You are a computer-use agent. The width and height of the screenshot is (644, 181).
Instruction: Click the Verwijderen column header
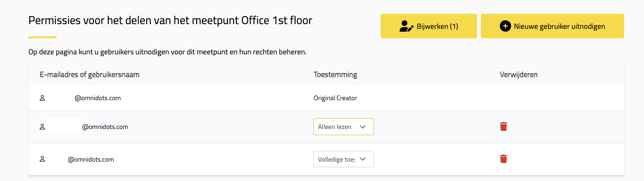(x=519, y=75)
